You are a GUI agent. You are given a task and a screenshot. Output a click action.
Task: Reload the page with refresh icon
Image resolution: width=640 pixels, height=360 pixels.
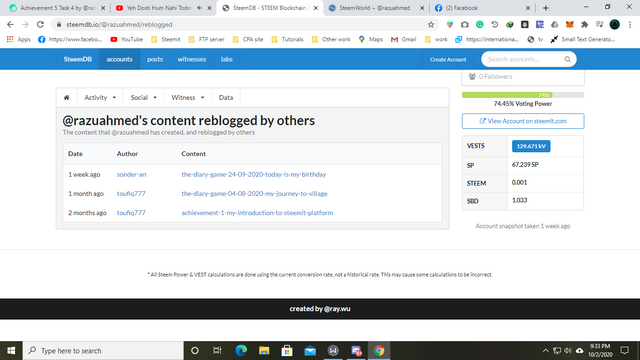click(x=40, y=24)
